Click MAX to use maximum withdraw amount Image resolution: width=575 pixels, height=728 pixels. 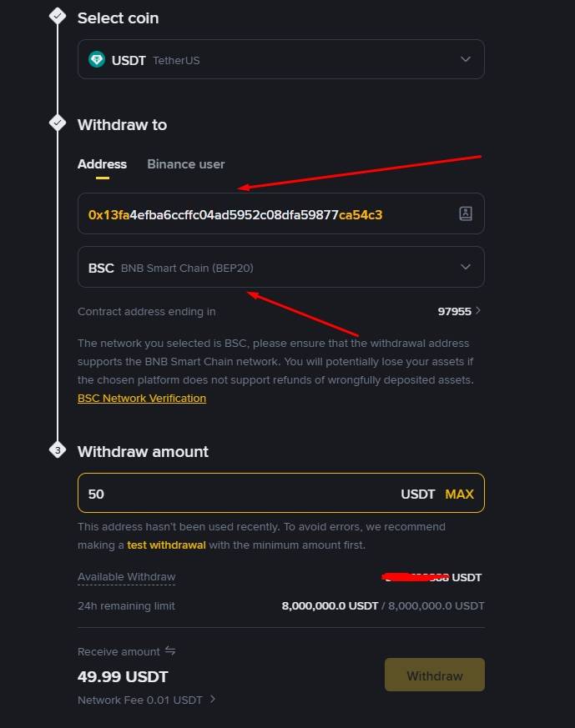click(x=459, y=494)
